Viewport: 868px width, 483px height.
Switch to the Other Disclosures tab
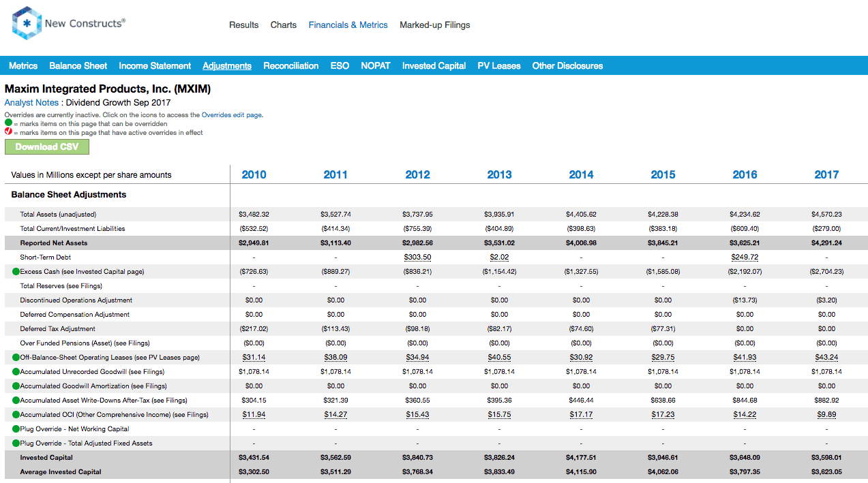tap(567, 66)
